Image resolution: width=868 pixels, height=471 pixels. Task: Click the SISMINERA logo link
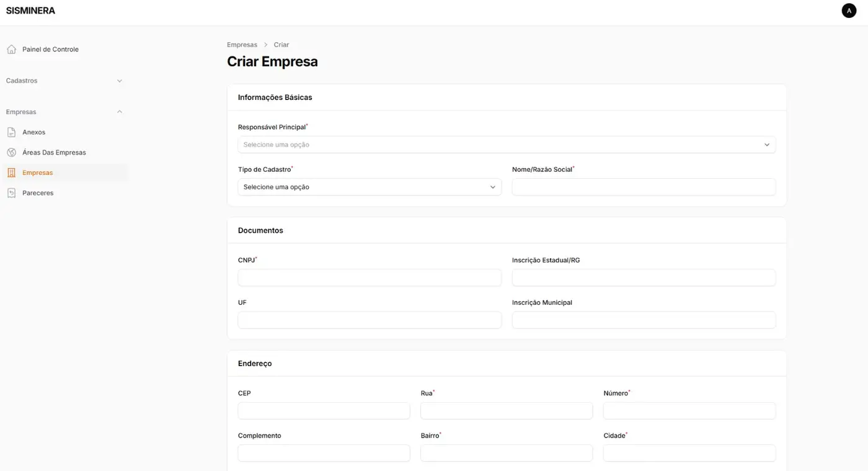coord(30,11)
